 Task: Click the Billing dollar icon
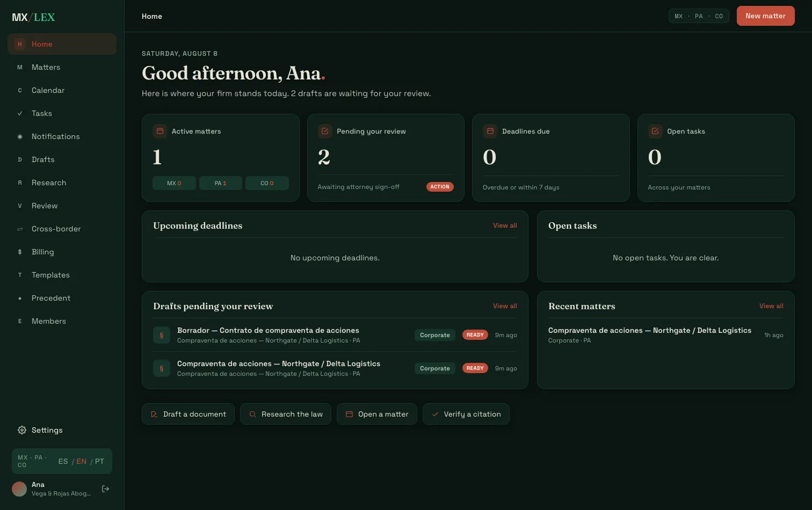20,252
